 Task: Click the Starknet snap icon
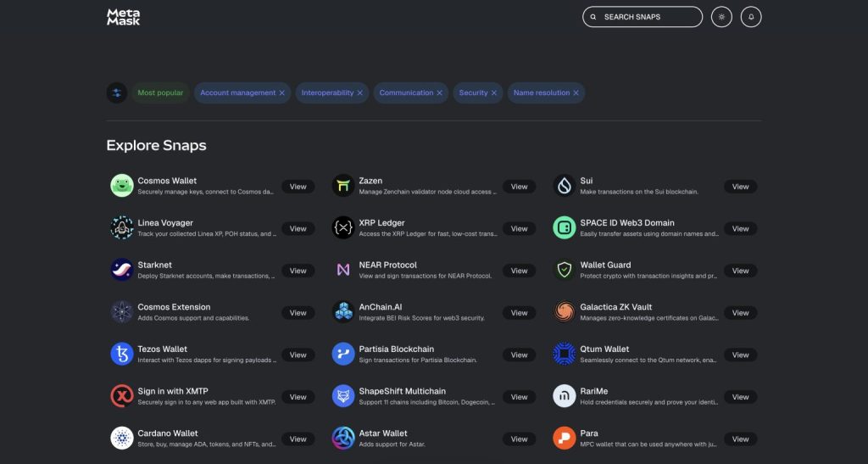point(122,270)
